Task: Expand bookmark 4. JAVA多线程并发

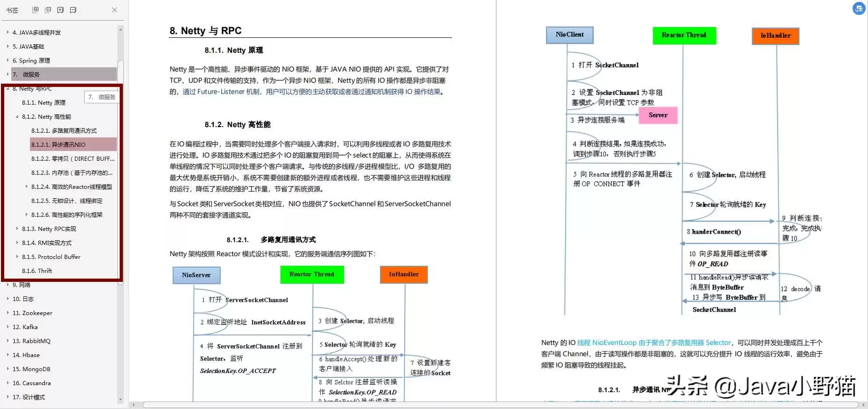Action: point(7,32)
